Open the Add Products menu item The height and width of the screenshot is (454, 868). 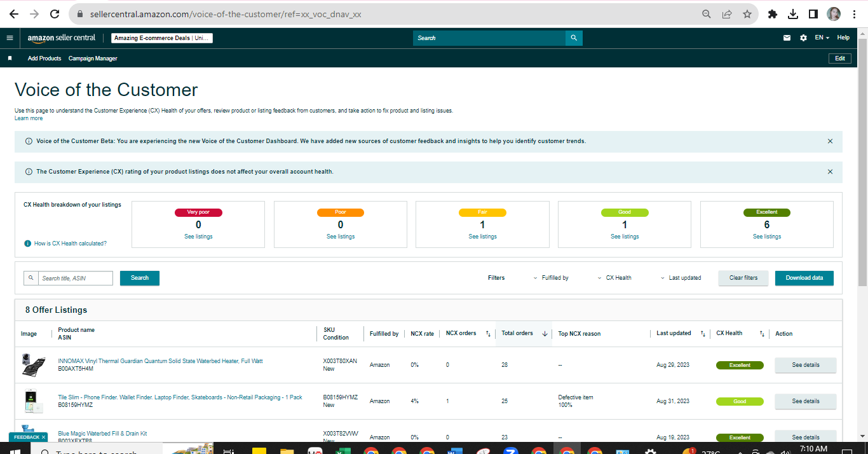44,58
